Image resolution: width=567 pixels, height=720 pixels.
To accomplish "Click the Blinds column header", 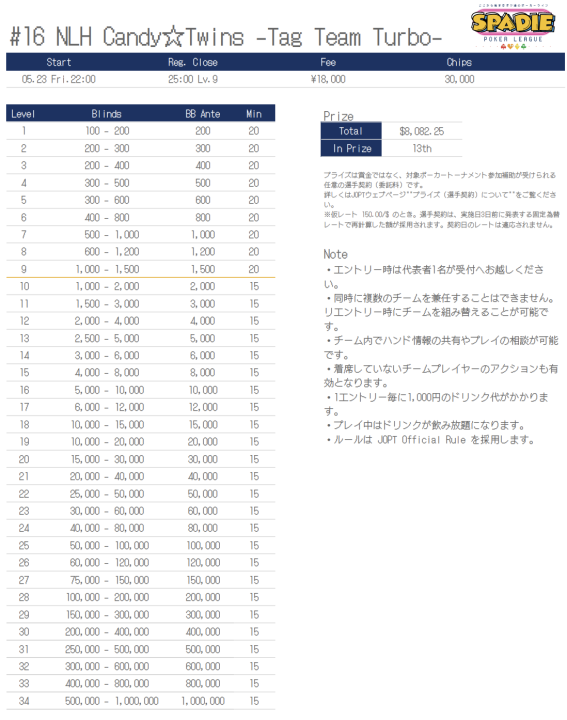I will [106, 114].
